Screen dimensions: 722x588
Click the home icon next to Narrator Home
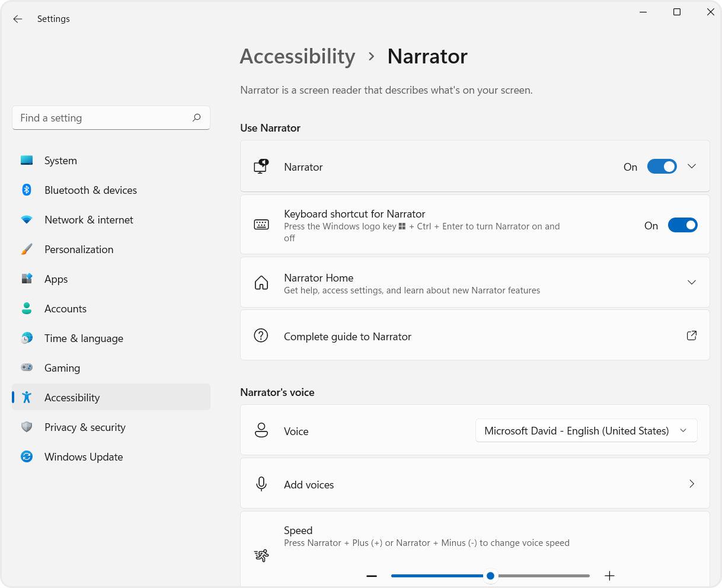pyautogui.click(x=261, y=282)
